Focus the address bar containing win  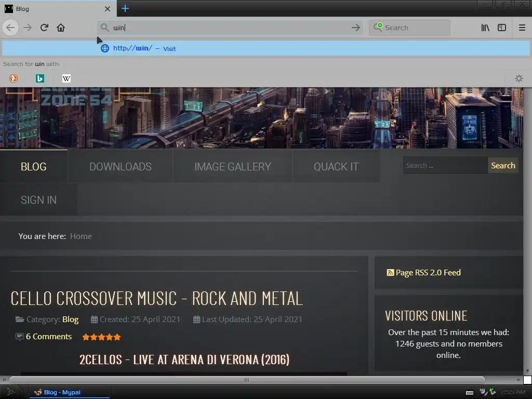230,28
